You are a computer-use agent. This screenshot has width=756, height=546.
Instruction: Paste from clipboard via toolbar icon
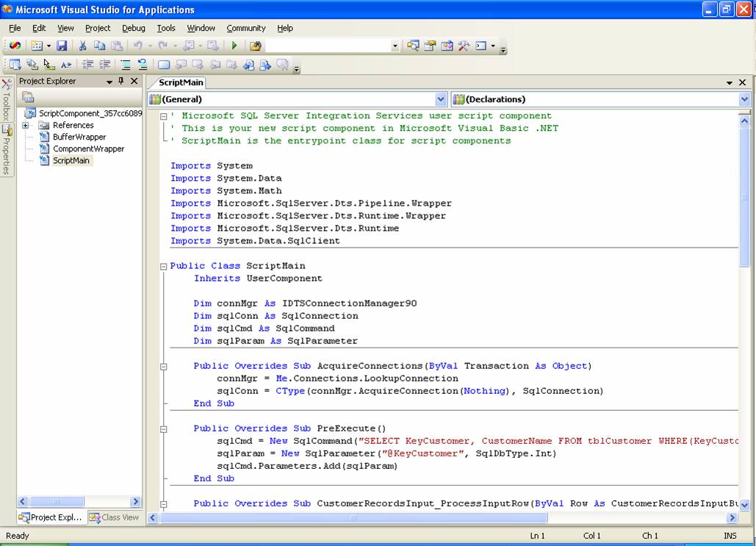click(x=118, y=46)
